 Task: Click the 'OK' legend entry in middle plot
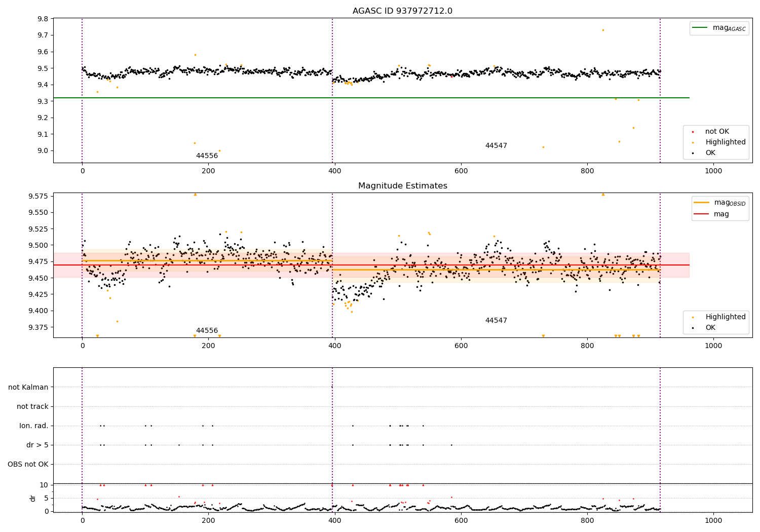[x=710, y=328]
